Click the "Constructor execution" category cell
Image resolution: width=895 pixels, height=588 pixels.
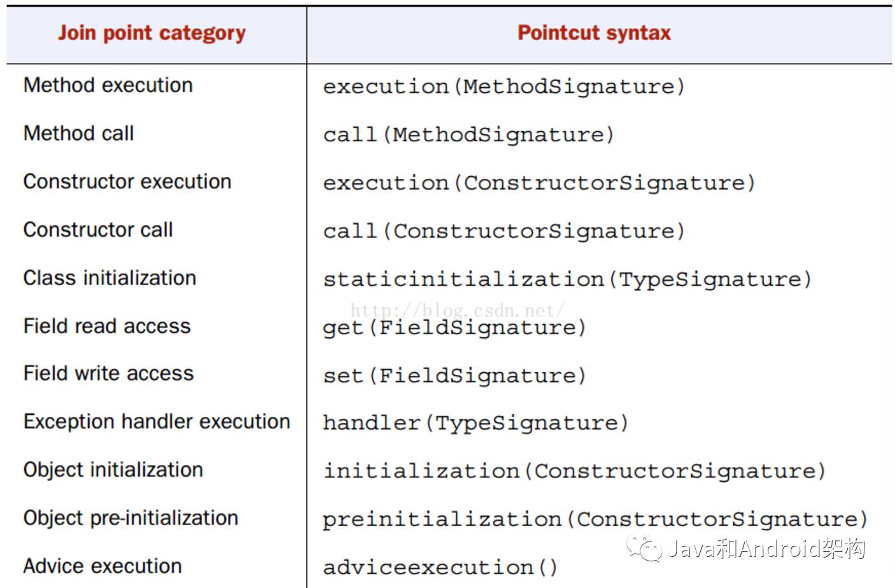point(127,182)
